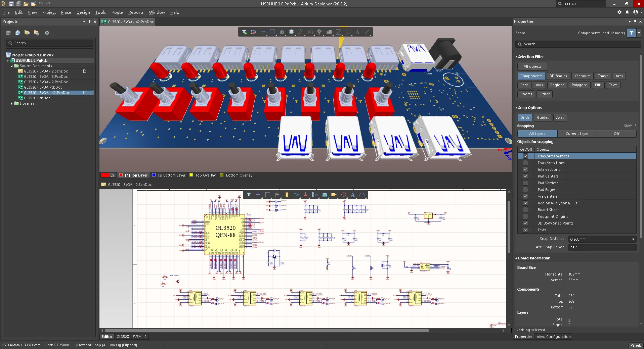644x349 pixels.
Task: Select Current Layer snapping mode
Action: click(x=577, y=134)
